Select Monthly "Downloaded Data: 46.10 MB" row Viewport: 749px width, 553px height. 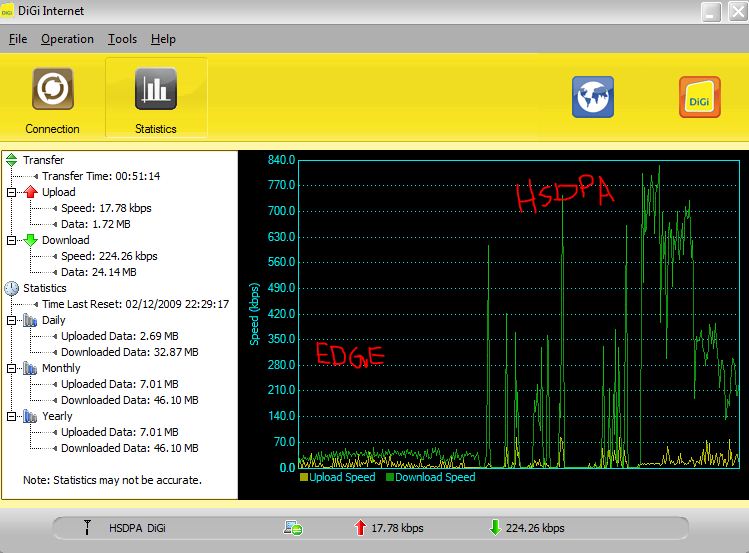(129, 400)
